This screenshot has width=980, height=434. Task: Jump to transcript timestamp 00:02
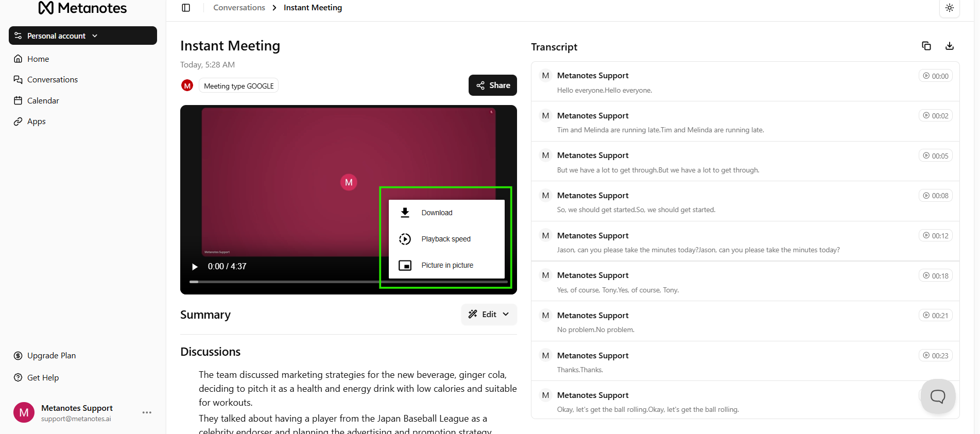936,116
